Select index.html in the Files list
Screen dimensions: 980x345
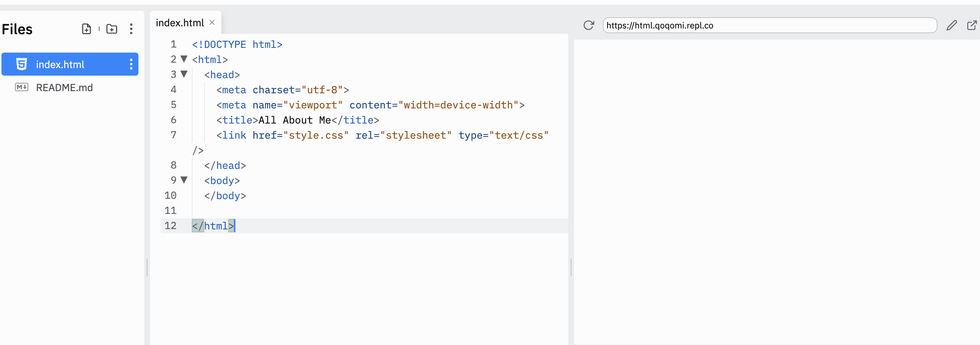60,64
